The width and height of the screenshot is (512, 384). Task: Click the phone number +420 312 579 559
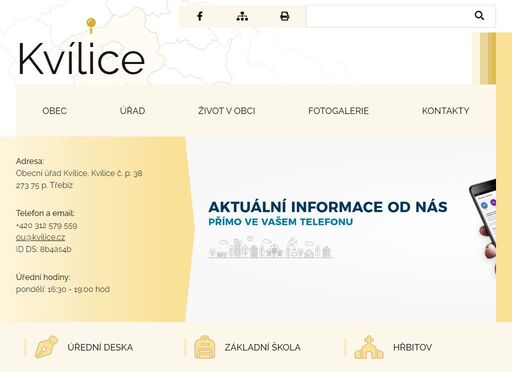[x=47, y=226]
